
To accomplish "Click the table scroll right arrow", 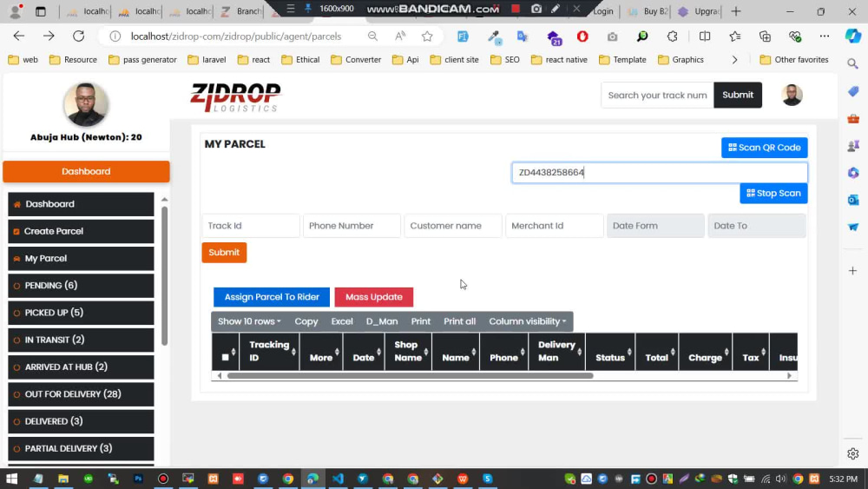I will point(789,375).
